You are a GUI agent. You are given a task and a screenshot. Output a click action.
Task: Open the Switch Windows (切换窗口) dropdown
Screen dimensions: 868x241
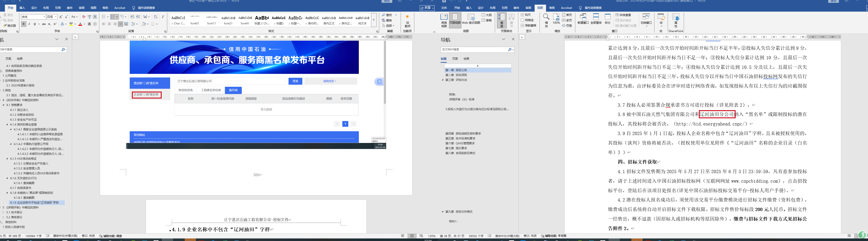646,20
